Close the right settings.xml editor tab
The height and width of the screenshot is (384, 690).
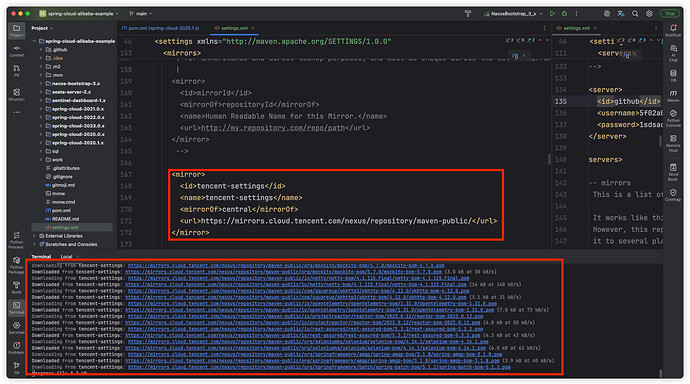click(595, 28)
